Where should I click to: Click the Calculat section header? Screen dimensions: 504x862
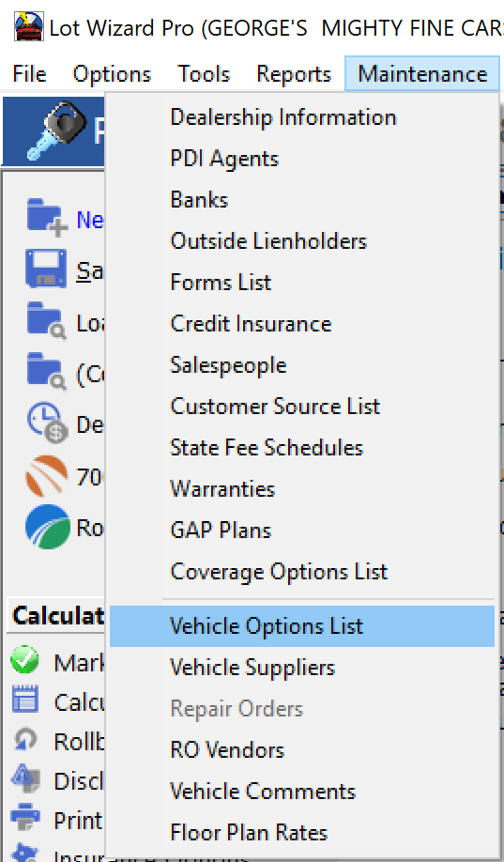[58, 616]
